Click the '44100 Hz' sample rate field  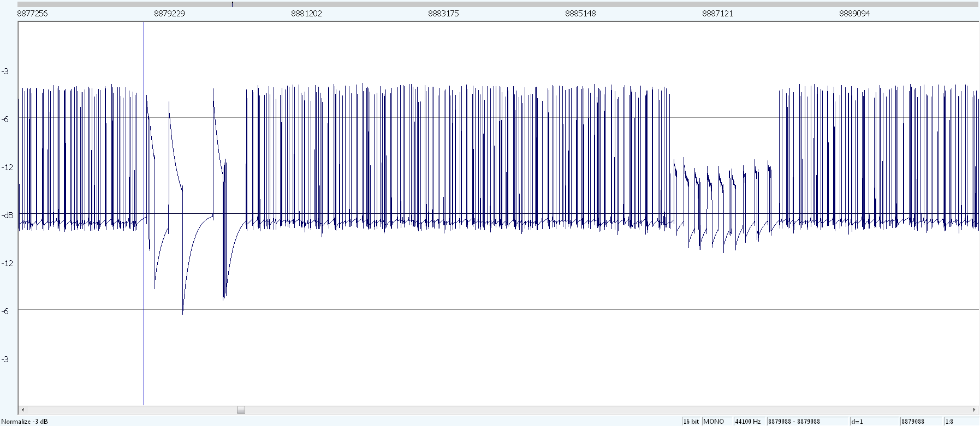pyautogui.click(x=749, y=422)
